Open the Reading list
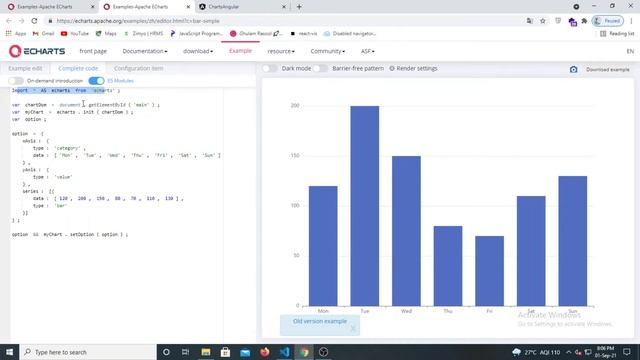This screenshot has height=360, width=640. [x=617, y=33]
